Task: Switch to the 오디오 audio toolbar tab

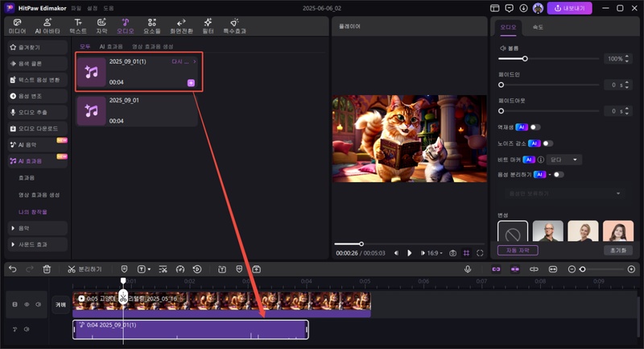Action: (x=126, y=26)
